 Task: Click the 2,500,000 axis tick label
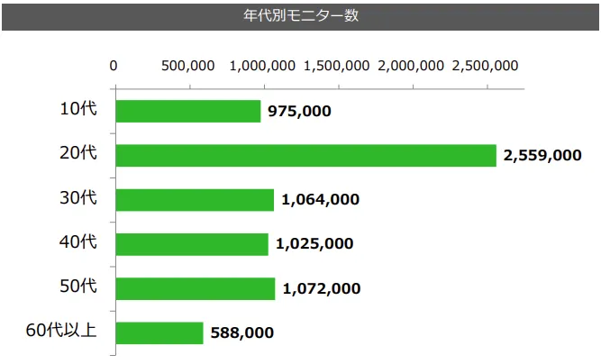click(x=487, y=66)
